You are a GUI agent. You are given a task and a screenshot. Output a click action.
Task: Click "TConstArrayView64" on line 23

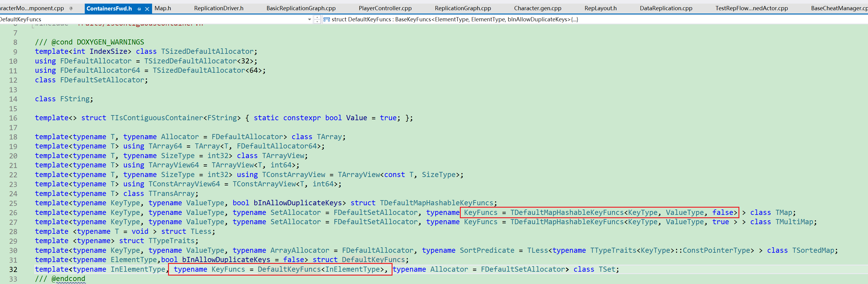coord(184,184)
